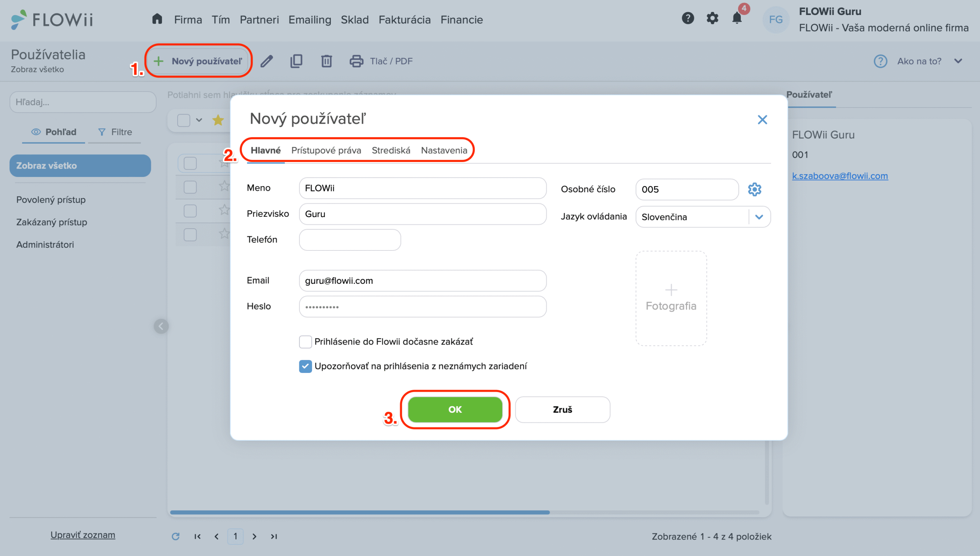Switch to the Strediská tab

pos(391,150)
